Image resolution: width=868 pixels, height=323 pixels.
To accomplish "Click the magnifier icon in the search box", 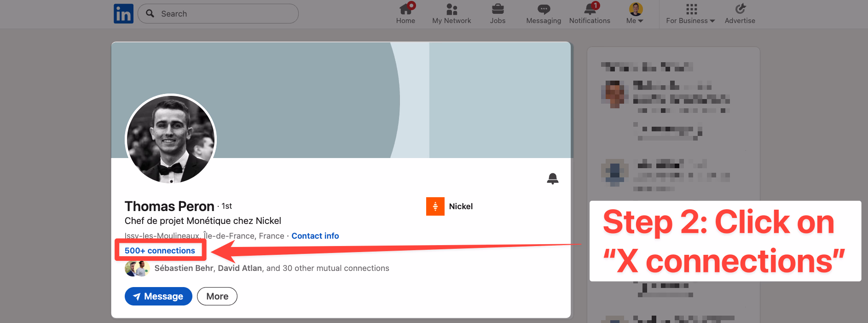I will [x=150, y=13].
